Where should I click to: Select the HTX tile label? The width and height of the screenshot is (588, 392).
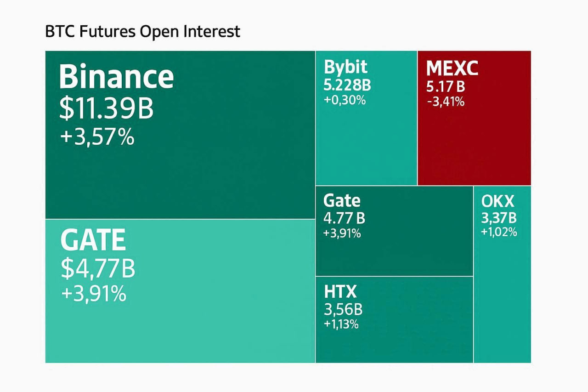340,291
